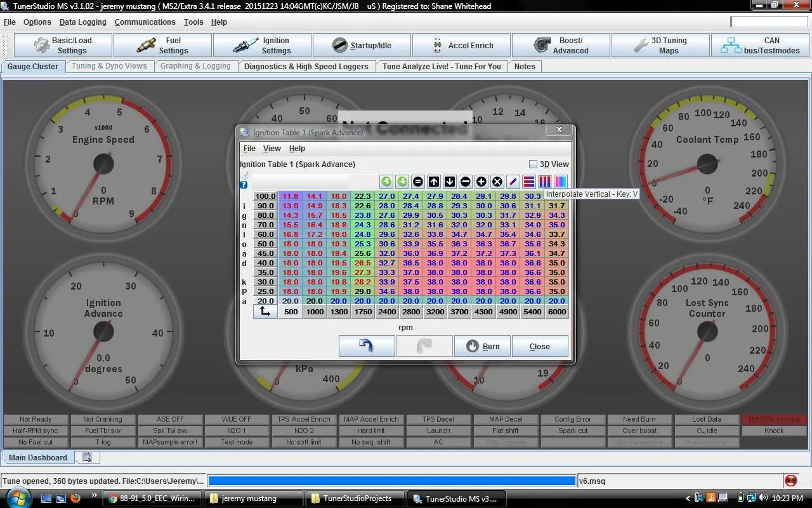Switch to Graphing & Logging tab
Viewport: 812px width, 508px height.
(195, 66)
